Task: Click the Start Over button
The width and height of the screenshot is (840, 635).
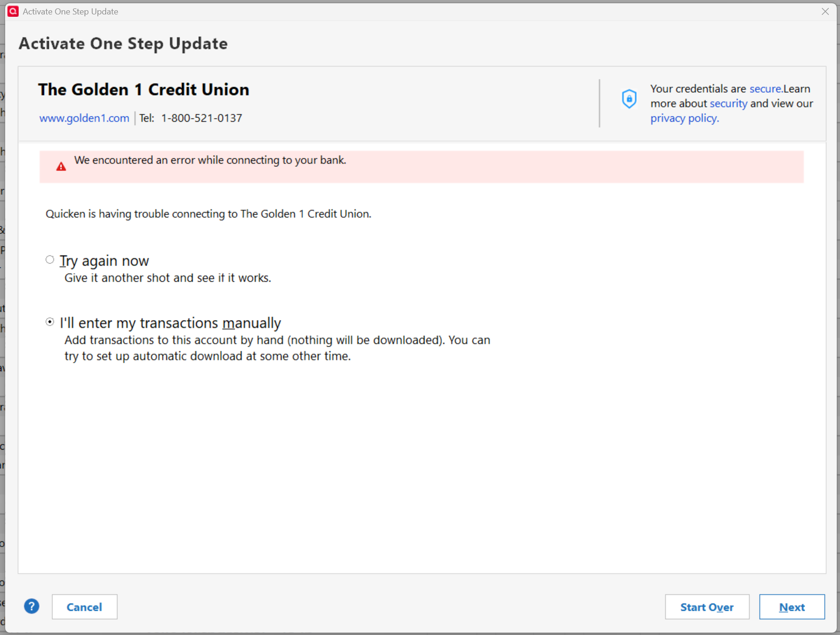Action: pos(707,607)
